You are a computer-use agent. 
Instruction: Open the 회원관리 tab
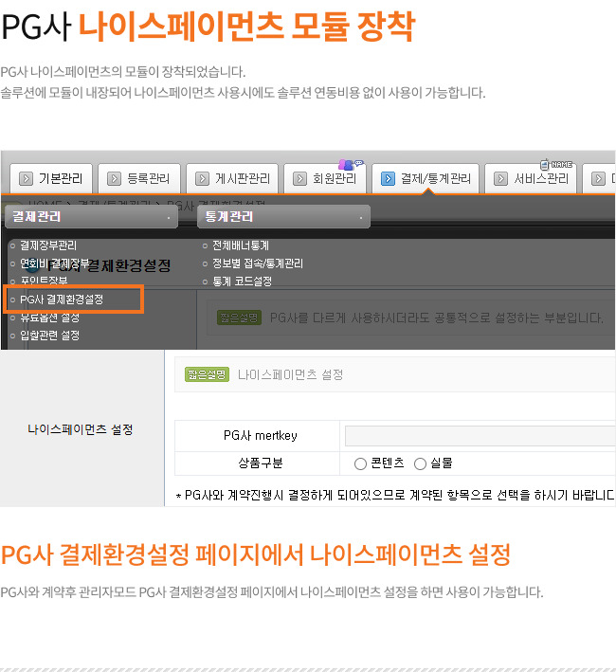pos(325,178)
